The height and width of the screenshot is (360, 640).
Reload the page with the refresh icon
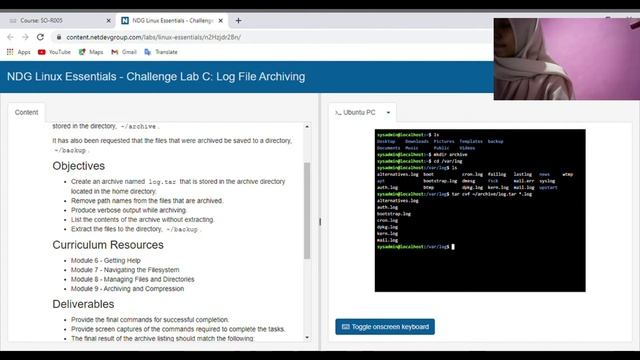(x=40, y=37)
